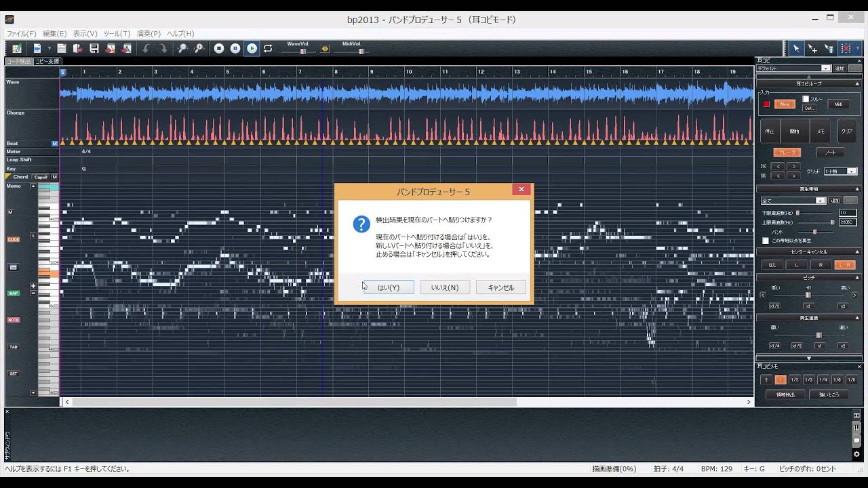
Task: Select the add-note pointer tool
Action: coord(812,48)
